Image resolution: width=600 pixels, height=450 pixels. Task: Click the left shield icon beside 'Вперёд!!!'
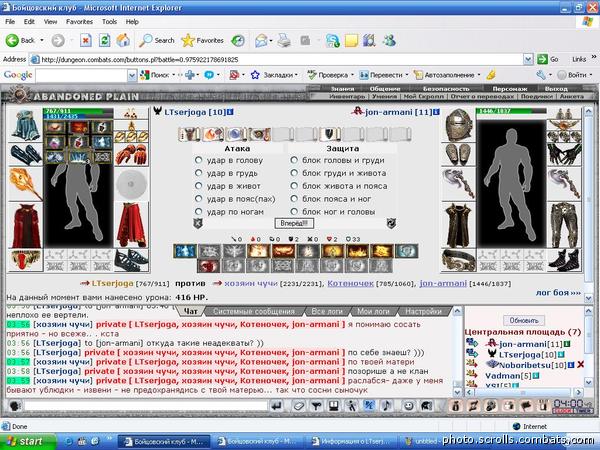[198, 223]
